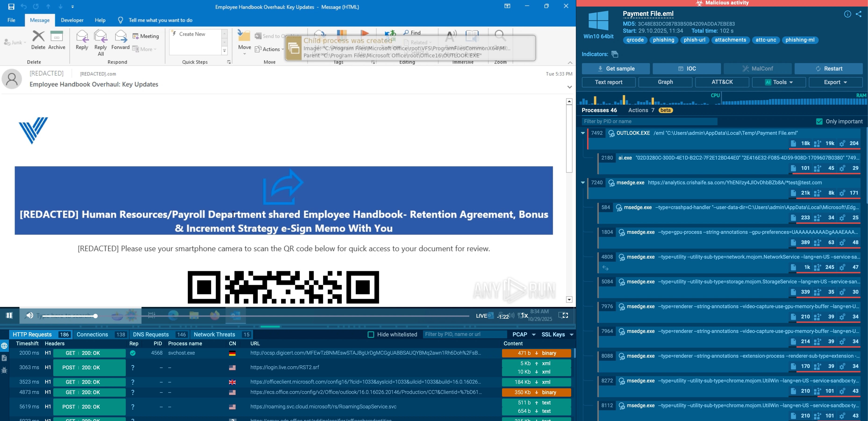The width and height of the screenshot is (868, 421).
Task: Click the Save icon in Outlook title bar
Action: [x=11, y=6]
